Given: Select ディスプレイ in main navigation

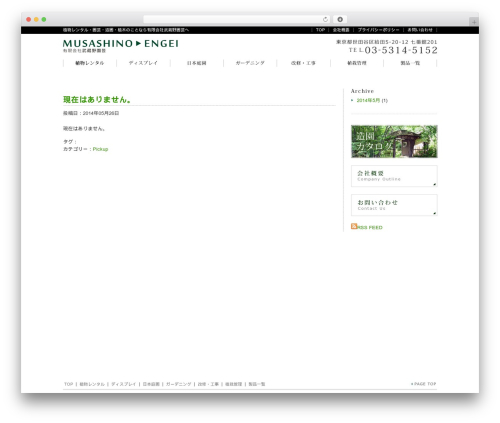Looking at the screenshot, I should [x=143, y=63].
